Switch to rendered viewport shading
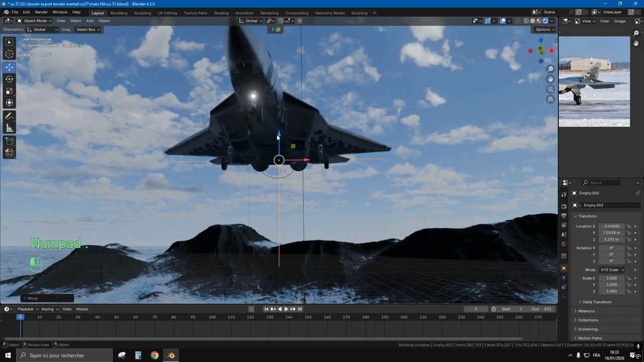Viewport: 644px width, 362px height. coord(545,21)
